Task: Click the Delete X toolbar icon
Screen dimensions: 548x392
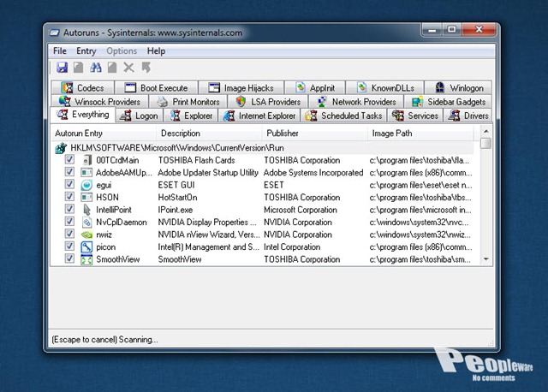Action: coord(128,68)
